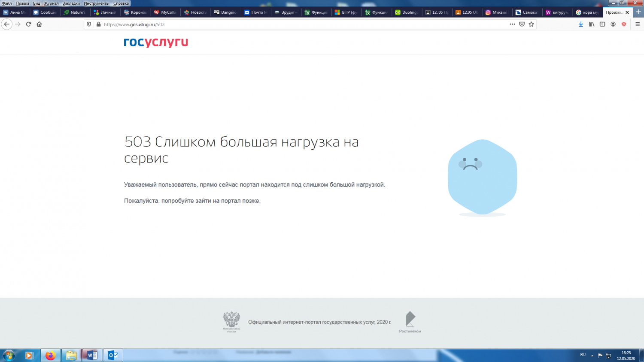
Task: Open the Firefox hamburger menu
Action: pyautogui.click(x=638, y=24)
